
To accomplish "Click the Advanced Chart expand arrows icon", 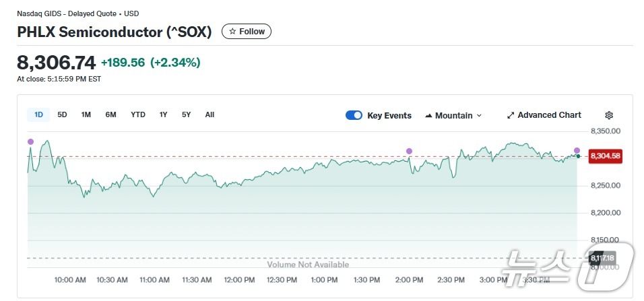I will [x=511, y=115].
